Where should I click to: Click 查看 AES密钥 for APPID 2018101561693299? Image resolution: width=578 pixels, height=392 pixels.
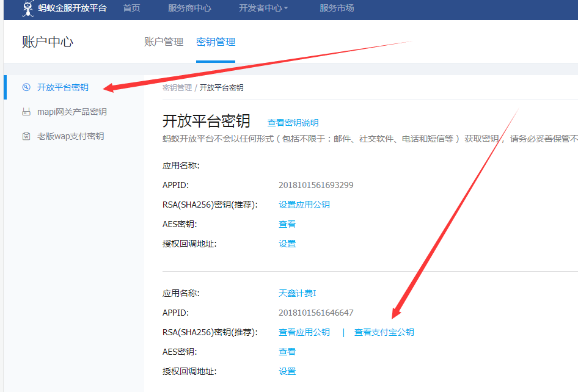tap(287, 224)
